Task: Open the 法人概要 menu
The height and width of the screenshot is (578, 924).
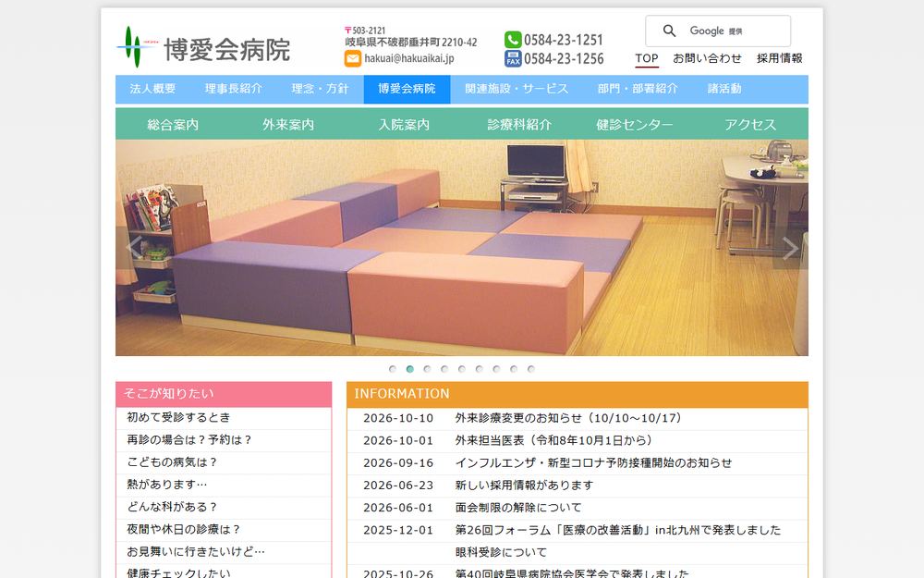Action: [x=152, y=89]
